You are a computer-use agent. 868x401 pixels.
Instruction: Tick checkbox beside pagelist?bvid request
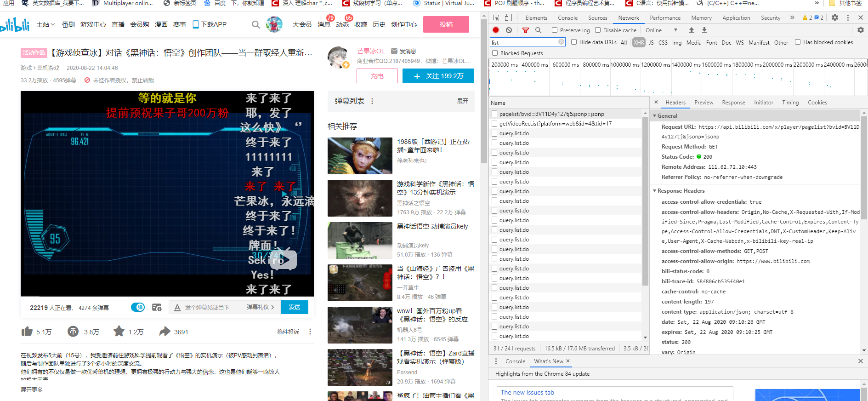coord(494,114)
